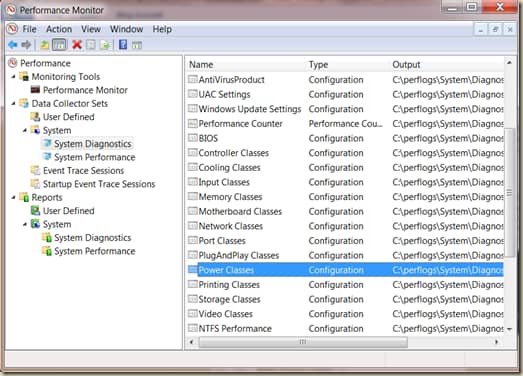
Task: Click the Up one level folder icon
Action: (x=44, y=45)
